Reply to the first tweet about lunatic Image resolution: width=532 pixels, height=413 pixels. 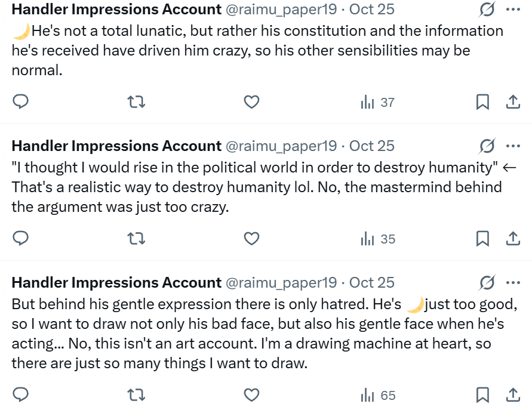click(x=21, y=102)
